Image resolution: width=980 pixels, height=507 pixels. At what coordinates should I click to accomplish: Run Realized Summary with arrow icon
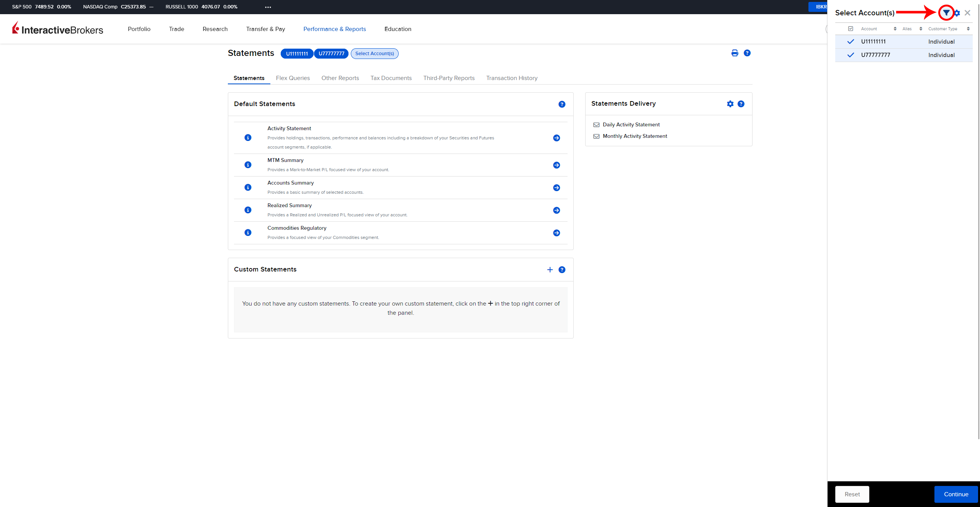pos(556,210)
